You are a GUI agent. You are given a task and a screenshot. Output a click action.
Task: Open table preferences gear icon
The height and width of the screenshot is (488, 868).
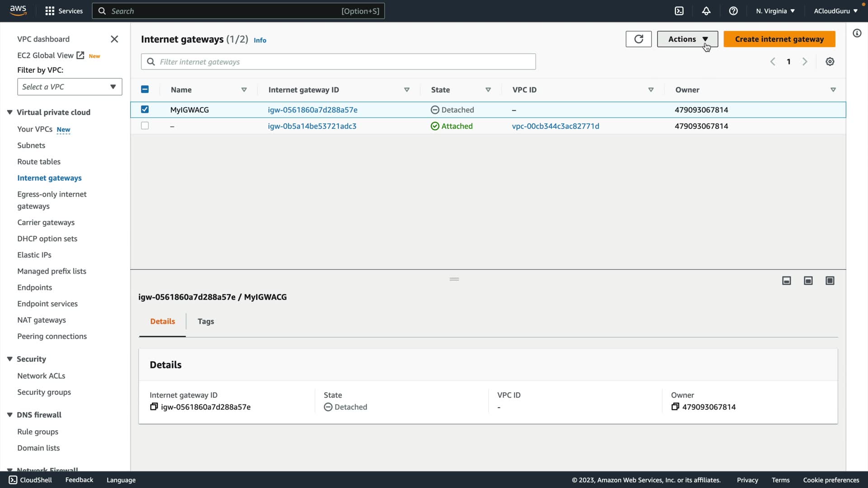click(x=830, y=62)
